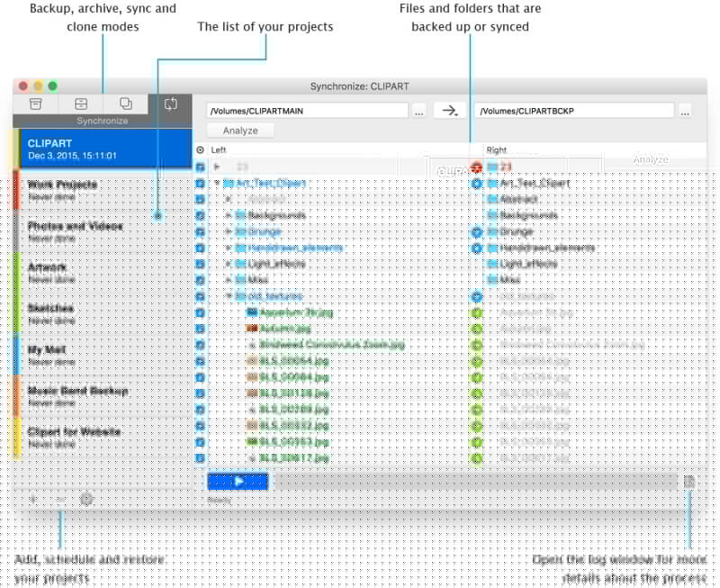This screenshot has height=588, width=720.
Task: Toggle checkbox for Autumn.jpg file
Action: point(200,329)
